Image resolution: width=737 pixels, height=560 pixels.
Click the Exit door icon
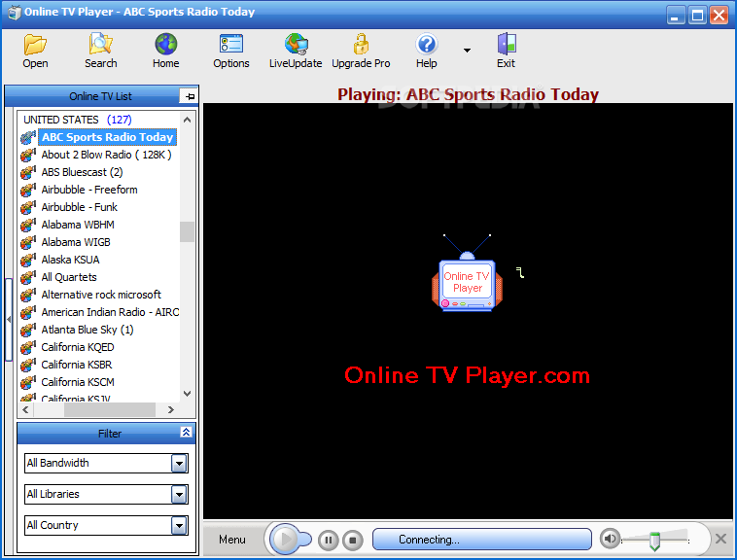507,51
